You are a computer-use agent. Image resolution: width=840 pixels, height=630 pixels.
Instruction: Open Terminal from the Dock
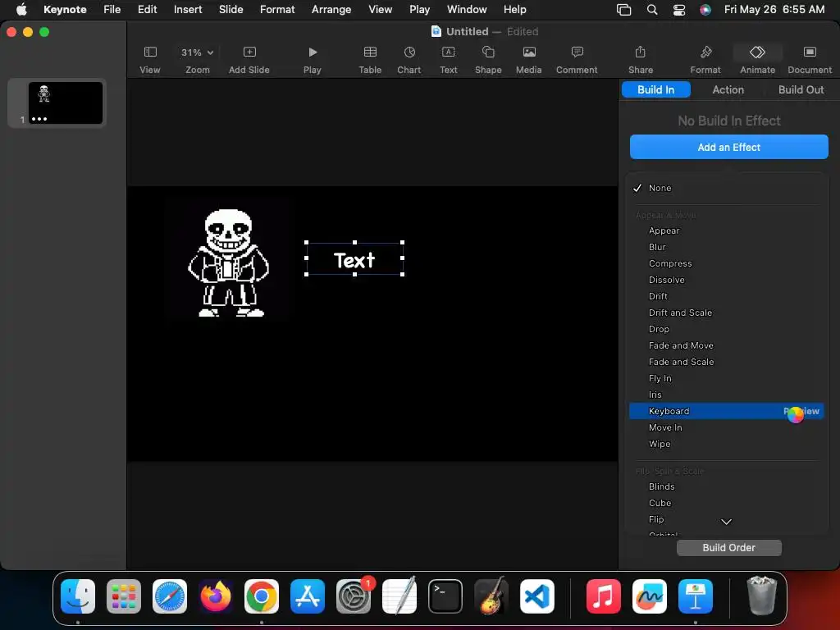click(445, 596)
